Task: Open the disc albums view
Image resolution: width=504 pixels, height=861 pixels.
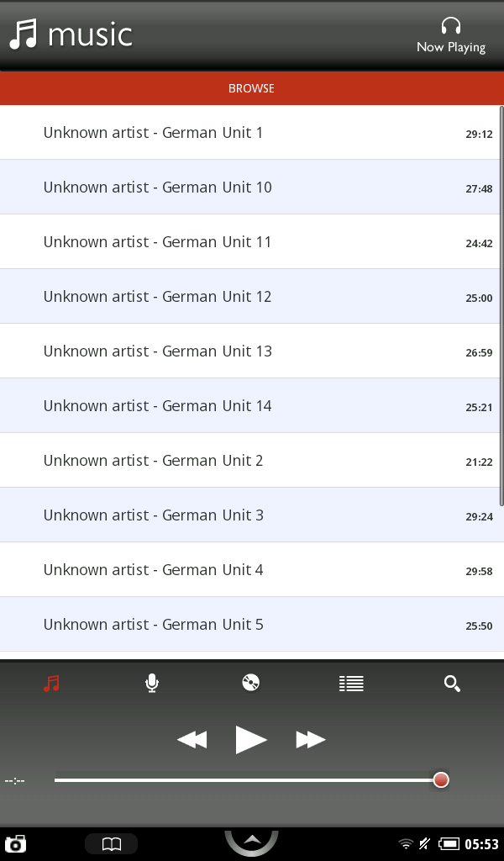Action: click(x=250, y=683)
